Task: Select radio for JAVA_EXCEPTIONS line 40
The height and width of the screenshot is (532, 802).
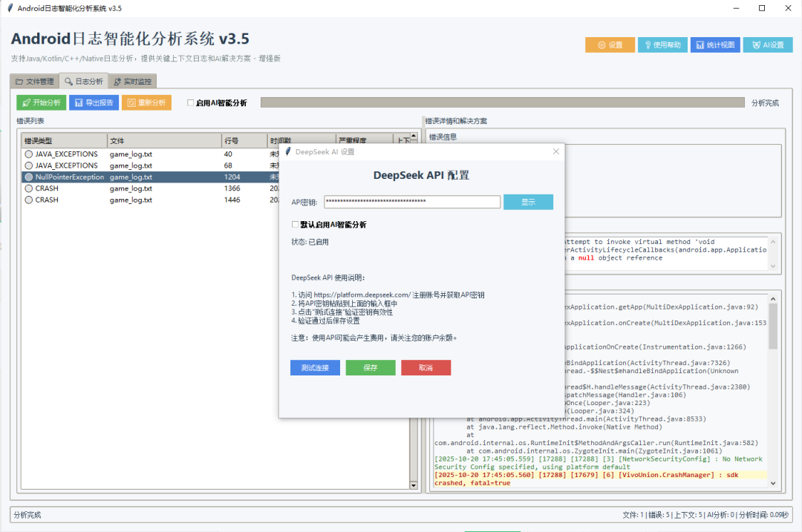Action: click(x=29, y=154)
